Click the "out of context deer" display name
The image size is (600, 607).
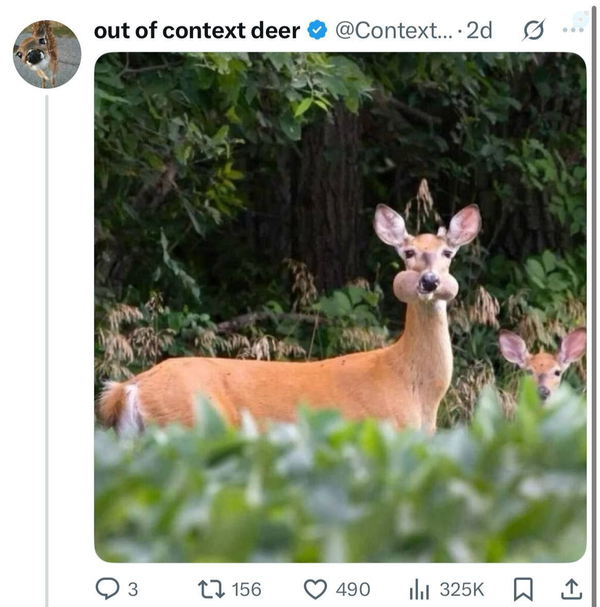pos(197,30)
